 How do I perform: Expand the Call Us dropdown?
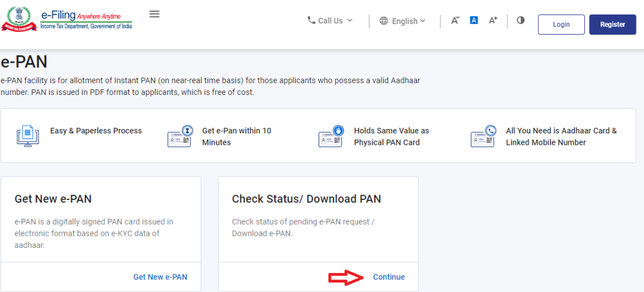coord(330,20)
